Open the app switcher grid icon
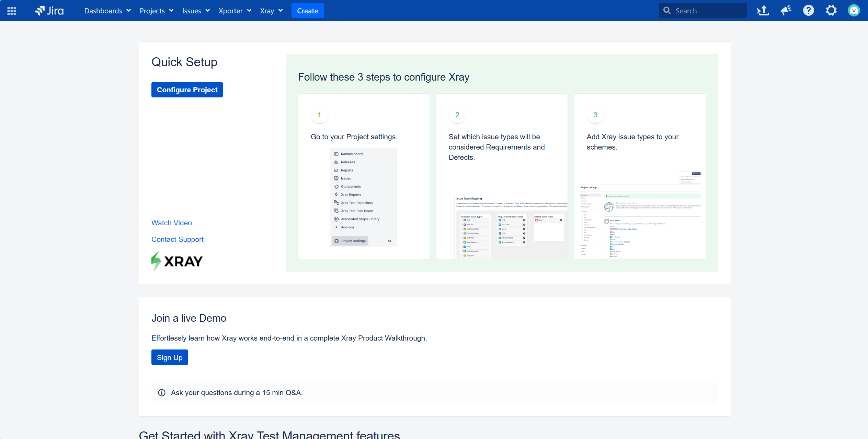This screenshot has width=868, height=439. point(12,11)
